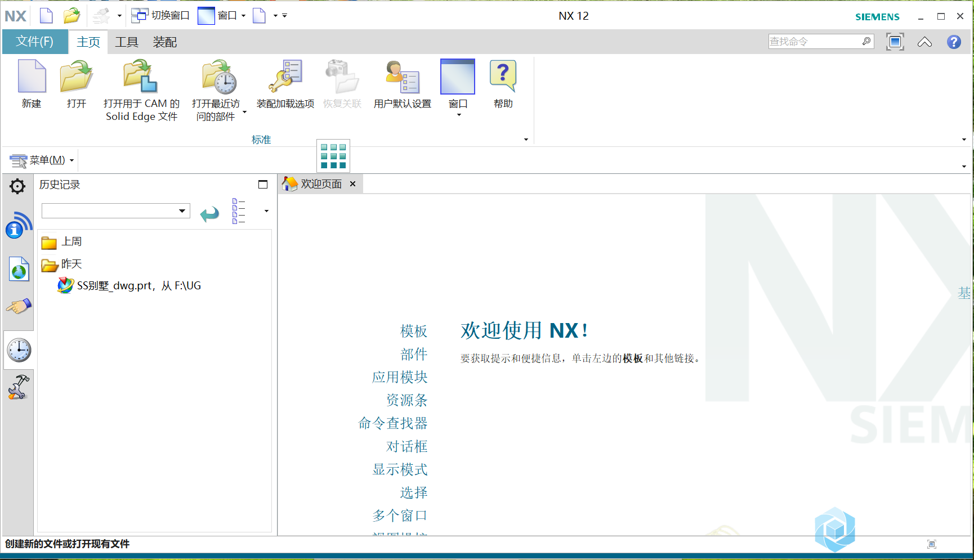Viewport: 974px width, 560px height.
Task: Open the 部件 parts link
Action: [x=414, y=354]
